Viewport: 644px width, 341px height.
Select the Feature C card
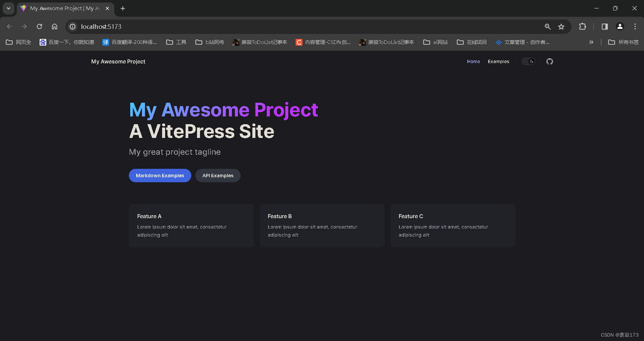[453, 226]
